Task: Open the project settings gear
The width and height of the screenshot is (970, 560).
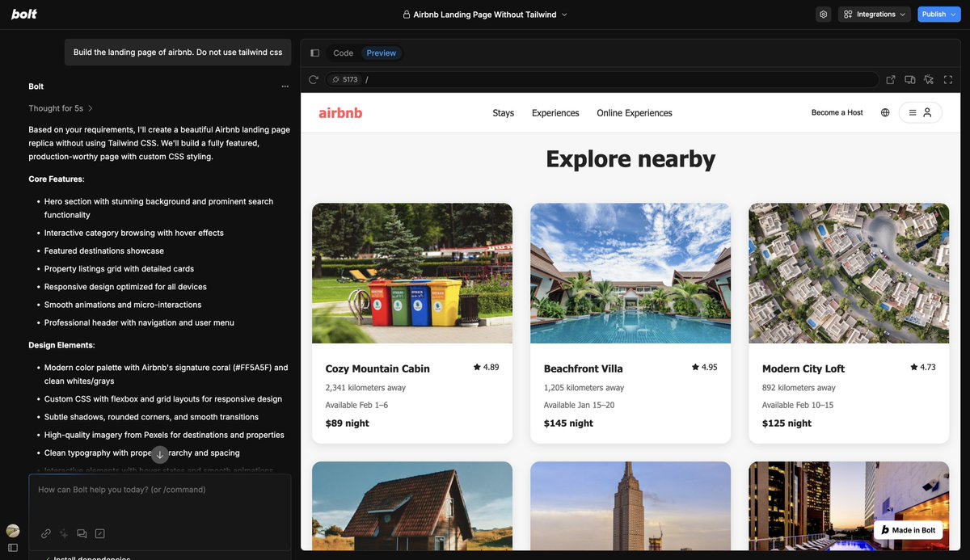Action: click(x=823, y=15)
